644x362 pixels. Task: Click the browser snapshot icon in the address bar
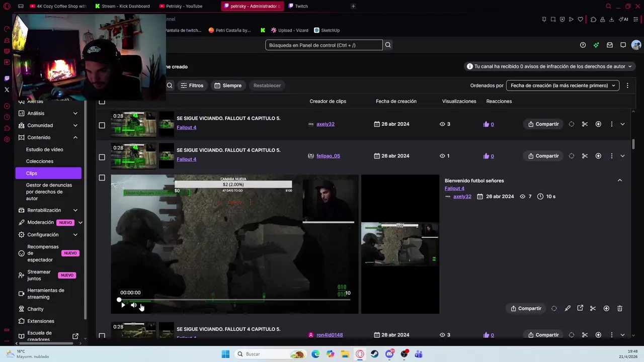pos(553,19)
